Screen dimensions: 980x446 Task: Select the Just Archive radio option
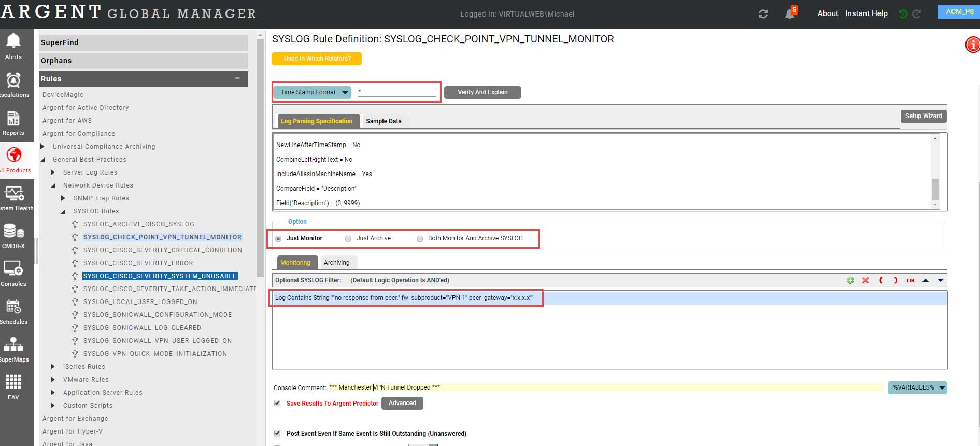(348, 239)
